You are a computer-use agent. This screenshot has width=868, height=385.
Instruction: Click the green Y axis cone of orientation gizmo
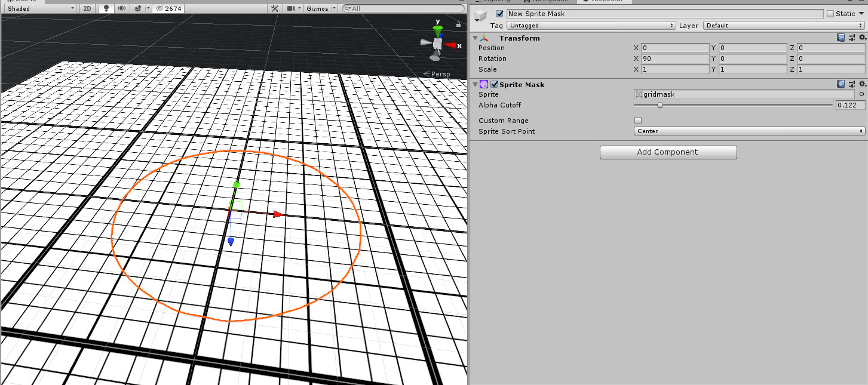(438, 30)
